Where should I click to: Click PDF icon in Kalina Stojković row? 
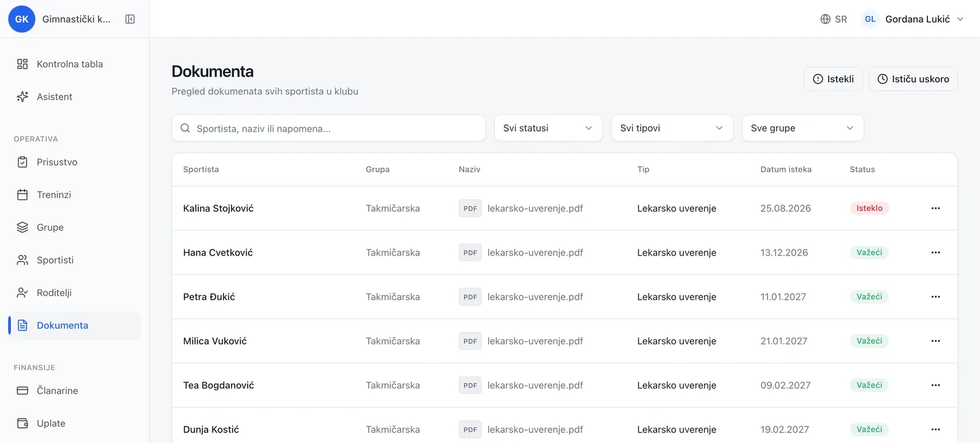point(470,208)
